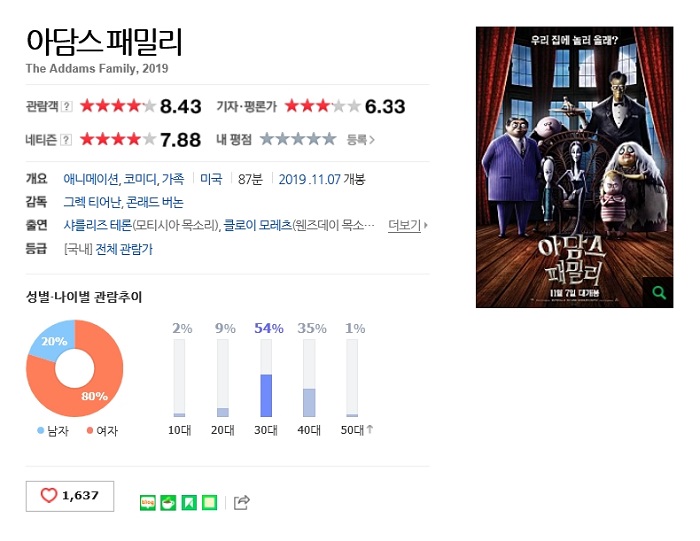Open help icon next to 관람객
This screenshot has width=700, height=541.
click(67, 106)
